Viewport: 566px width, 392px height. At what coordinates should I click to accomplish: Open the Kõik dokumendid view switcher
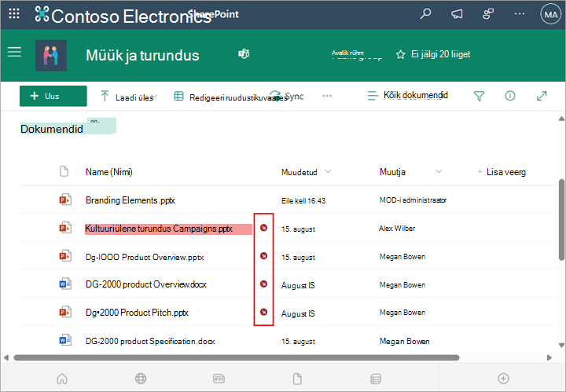pos(408,95)
